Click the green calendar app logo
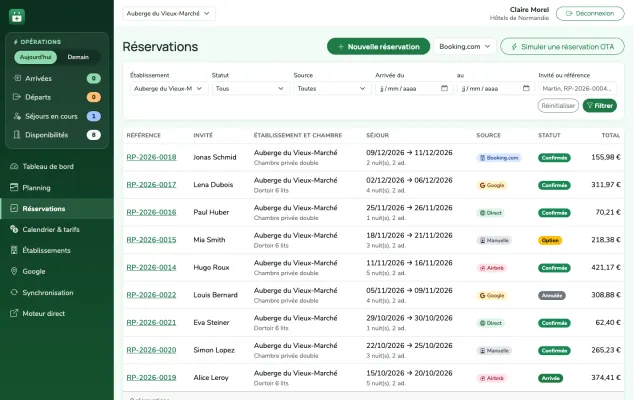 (17, 17)
